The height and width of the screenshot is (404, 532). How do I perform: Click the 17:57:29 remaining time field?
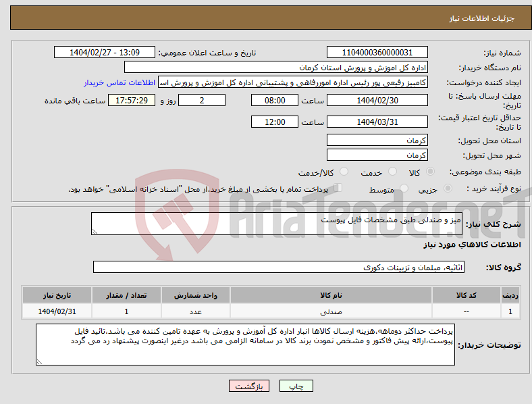132,100
